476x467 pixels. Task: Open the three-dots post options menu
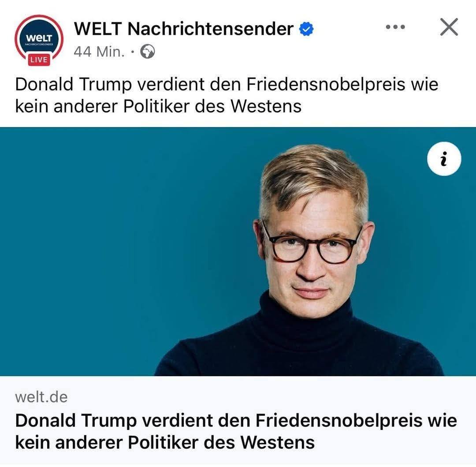395,27
